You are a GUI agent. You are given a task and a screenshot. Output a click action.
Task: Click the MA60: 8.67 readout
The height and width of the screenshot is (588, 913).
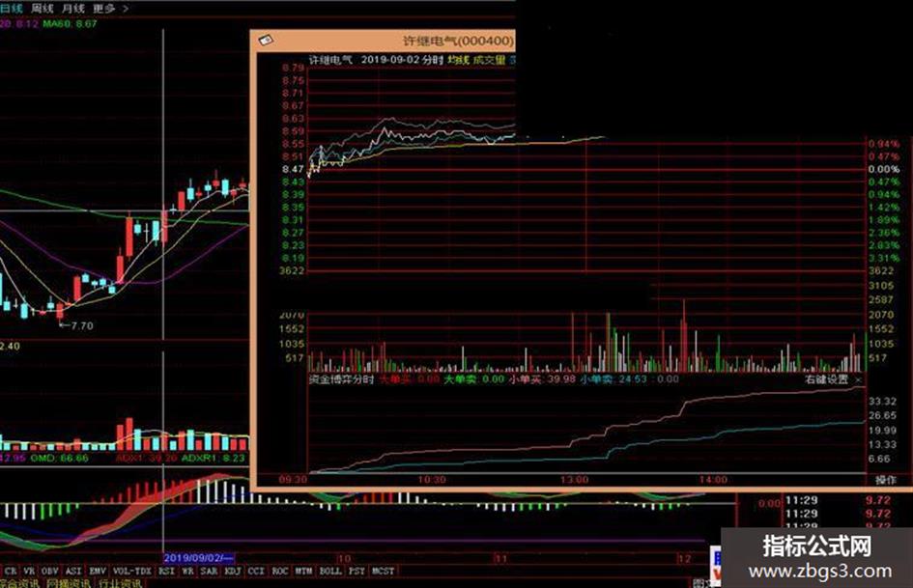pos(70,24)
